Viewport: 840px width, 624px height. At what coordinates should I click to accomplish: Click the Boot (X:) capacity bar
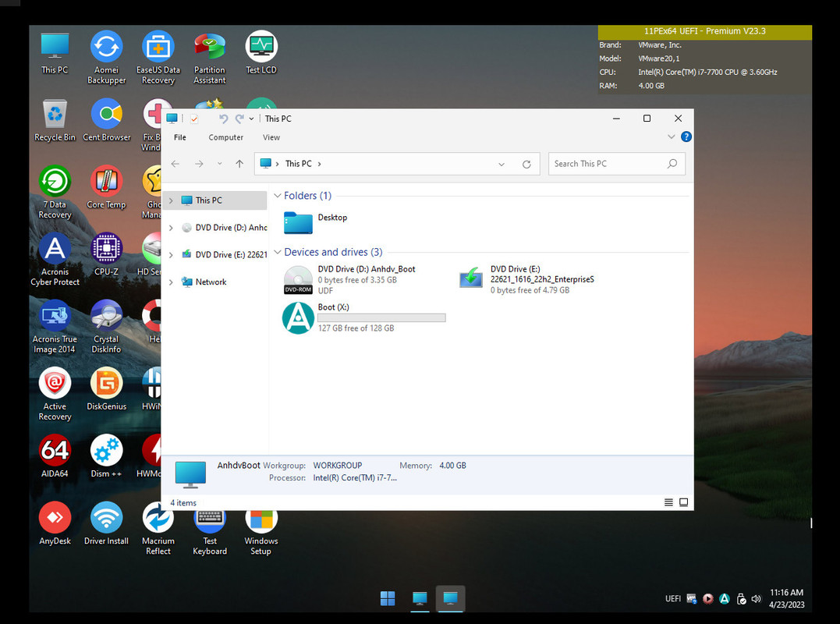[x=381, y=317]
